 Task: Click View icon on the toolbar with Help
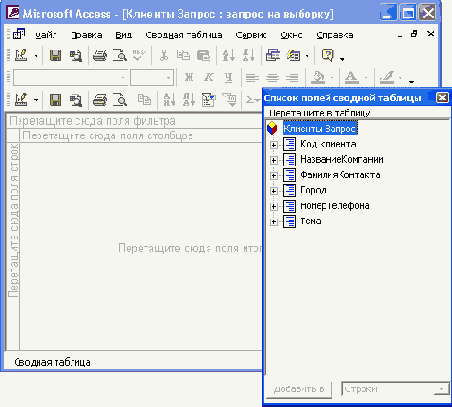[x=21, y=55]
